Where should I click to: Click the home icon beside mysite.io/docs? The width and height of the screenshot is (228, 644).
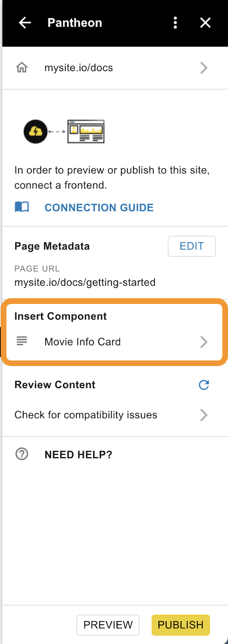pos(22,68)
